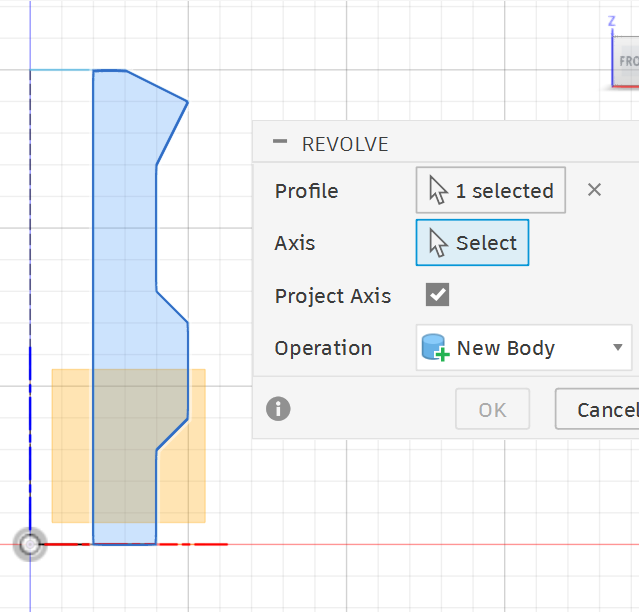Click the origin point marker
The image size is (639, 612).
click(30, 544)
